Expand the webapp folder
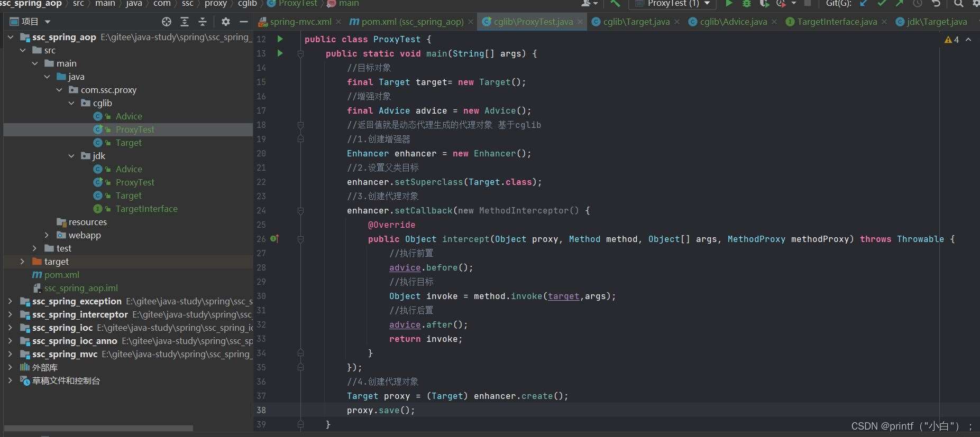Screen dimensions: 980x437 point(47,235)
